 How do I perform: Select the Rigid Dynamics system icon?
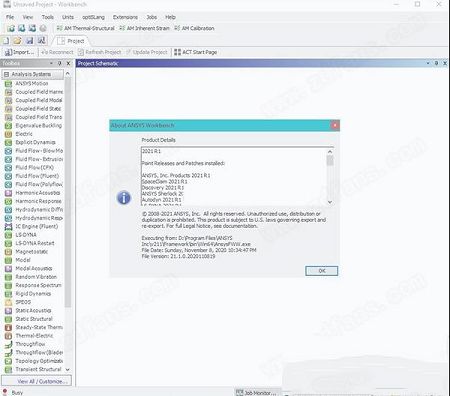tap(8, 294)
